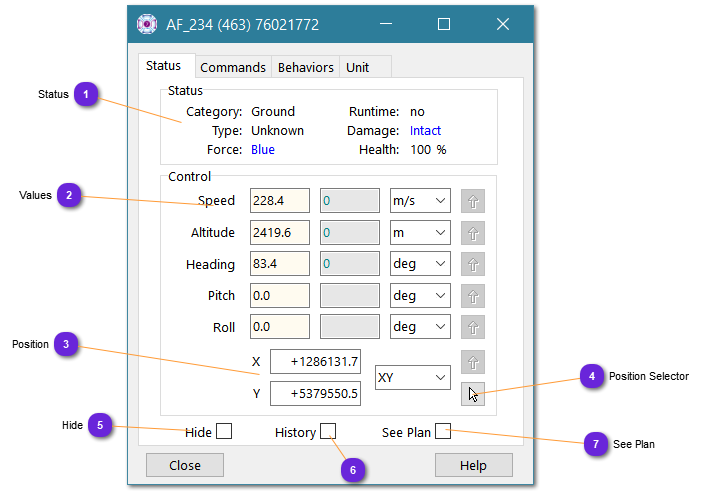Open the Speed units m/s dropdown
Viewport: 705px width, 503px height.
[x=420, y=201]
